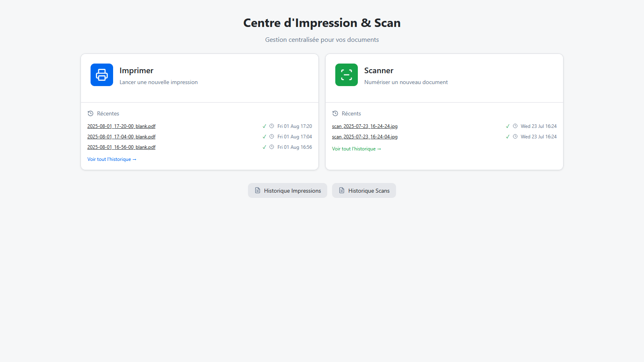Click the history icon beside Récents

point(335,113)
